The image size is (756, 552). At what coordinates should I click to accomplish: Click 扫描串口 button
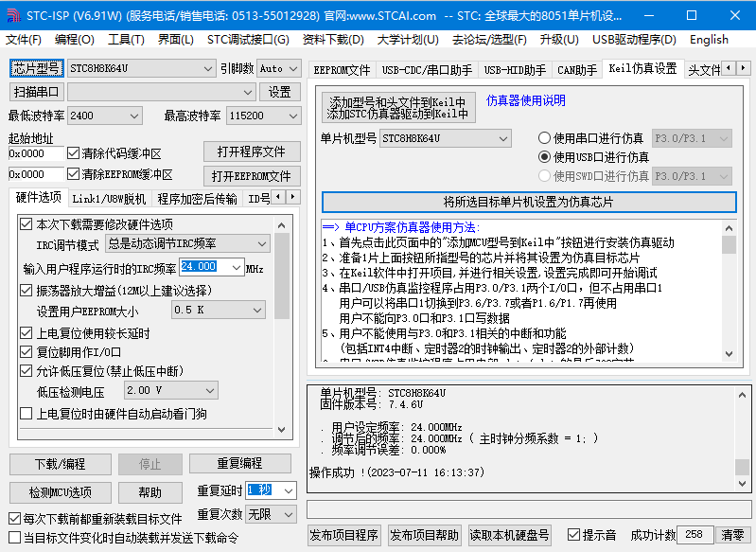point(36,92)
